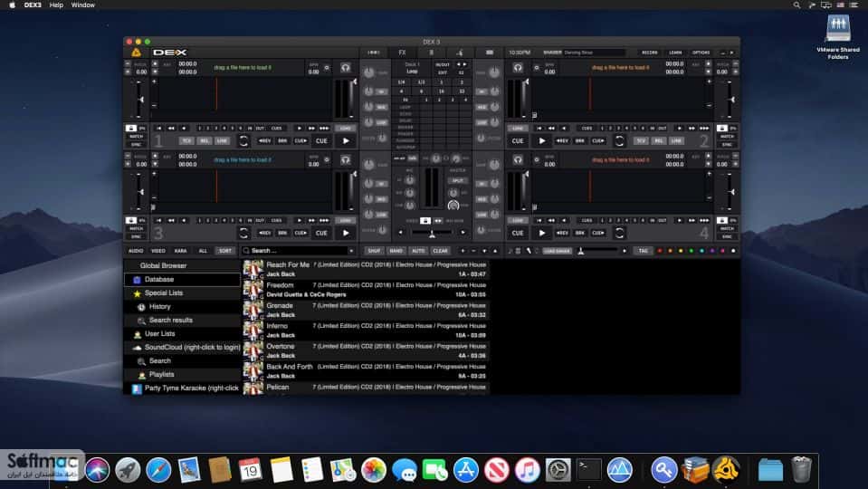Click Deck 1 fast rewind icon
Viewport: 868px width, 489px height.
(172, 128)
